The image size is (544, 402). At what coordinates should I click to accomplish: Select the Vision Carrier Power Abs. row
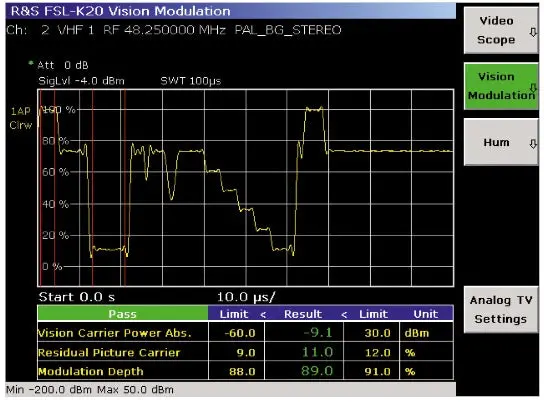click(245, 333)
